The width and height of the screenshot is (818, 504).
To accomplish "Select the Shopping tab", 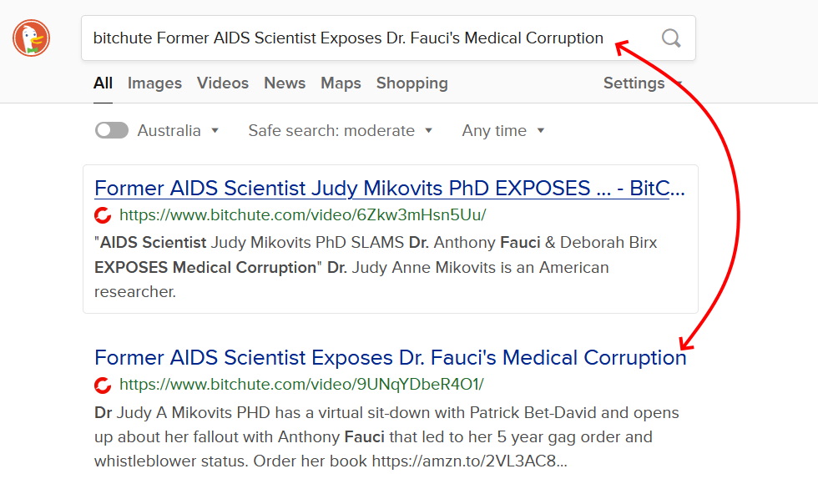I will pyautogui.click(x=412, y=83).
